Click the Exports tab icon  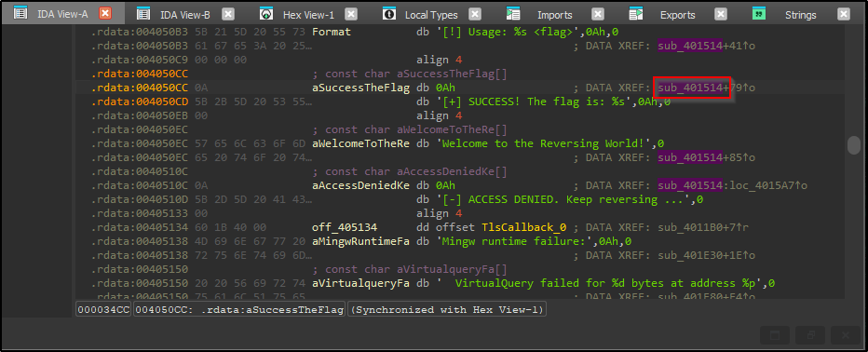(636, 14)
